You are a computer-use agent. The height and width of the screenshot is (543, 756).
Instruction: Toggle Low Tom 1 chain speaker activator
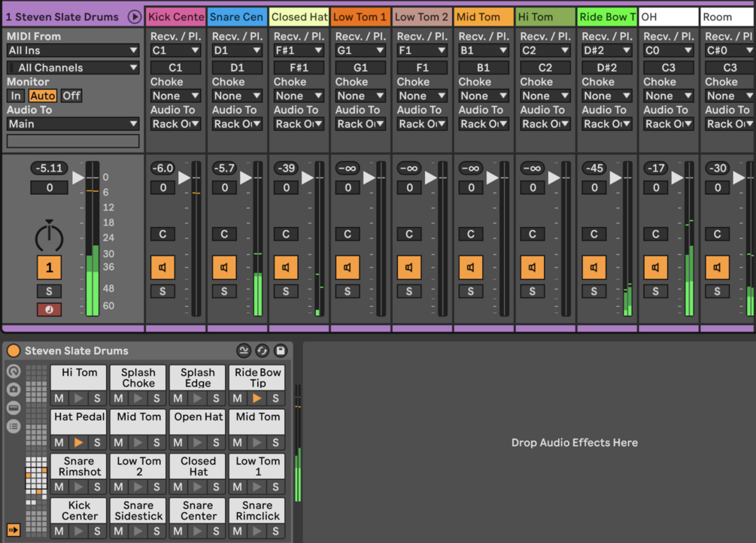pos(348,267)
